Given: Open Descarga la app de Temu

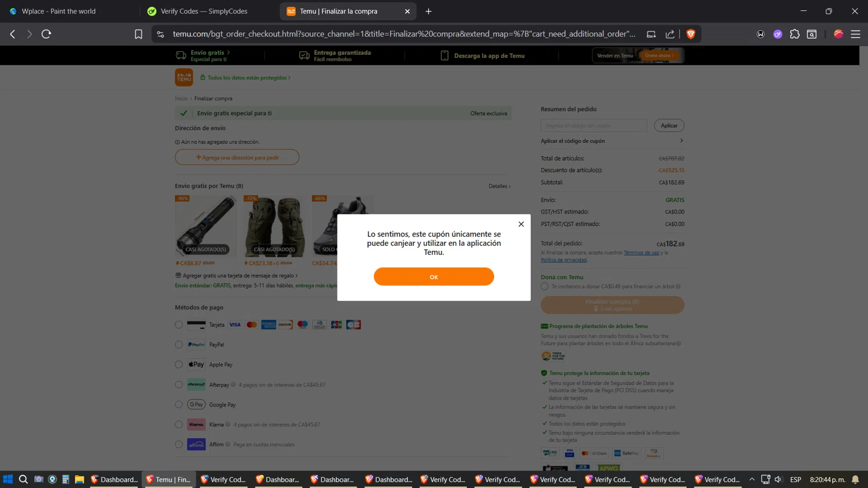Looking at the screenshot, I should pyautogui.click(x=483, y=56).
